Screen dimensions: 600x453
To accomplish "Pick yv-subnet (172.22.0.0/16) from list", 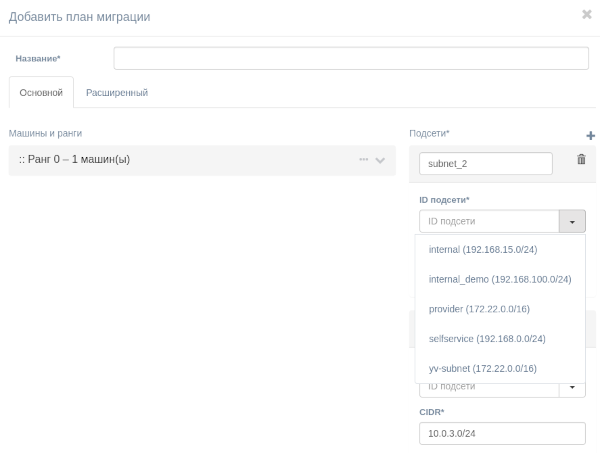I will click(x=482, y=369).
